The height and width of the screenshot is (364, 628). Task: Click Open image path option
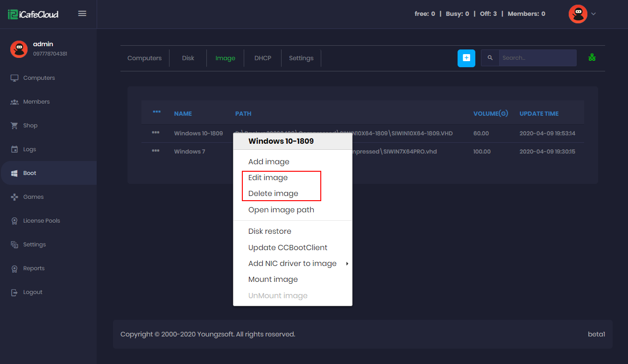281,210
